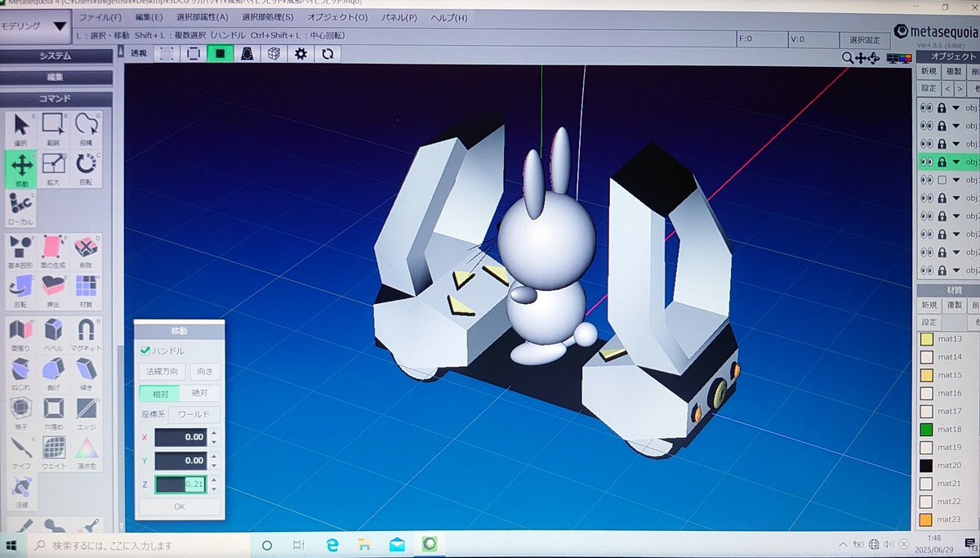Activate the マグネット magnet tool

click(87, 335)
